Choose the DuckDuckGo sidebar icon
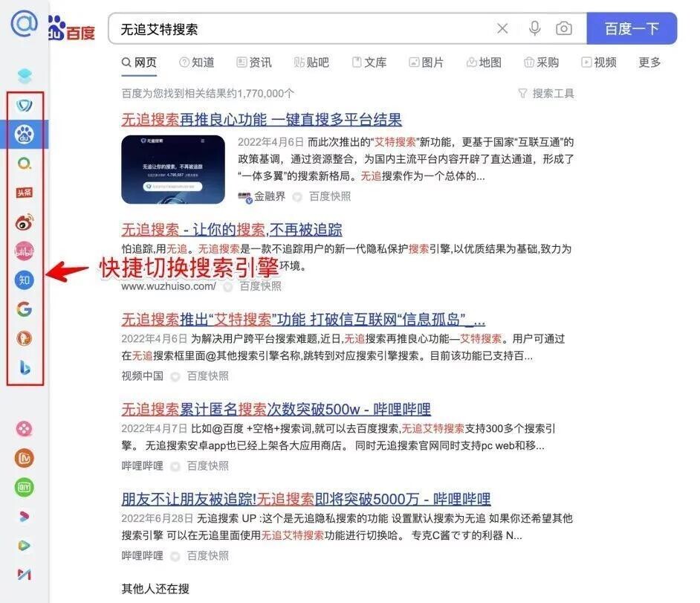Screen dimensions: 700x603 [x=24, y=338]
